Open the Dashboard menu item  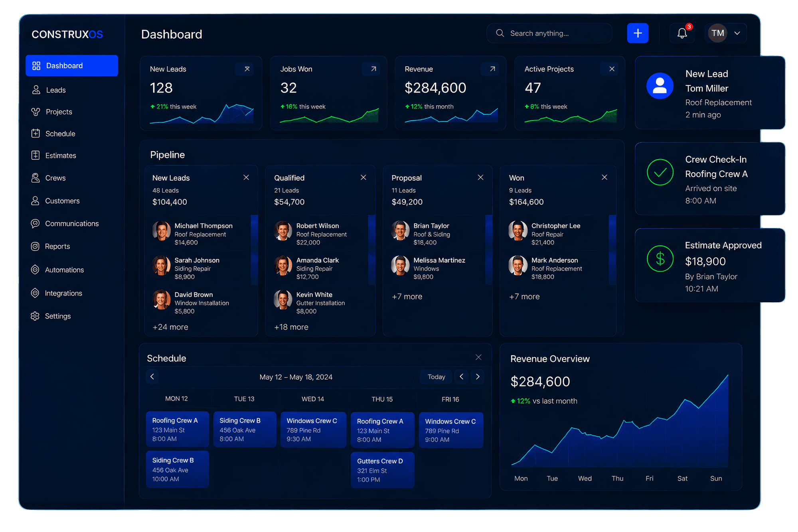72,65
